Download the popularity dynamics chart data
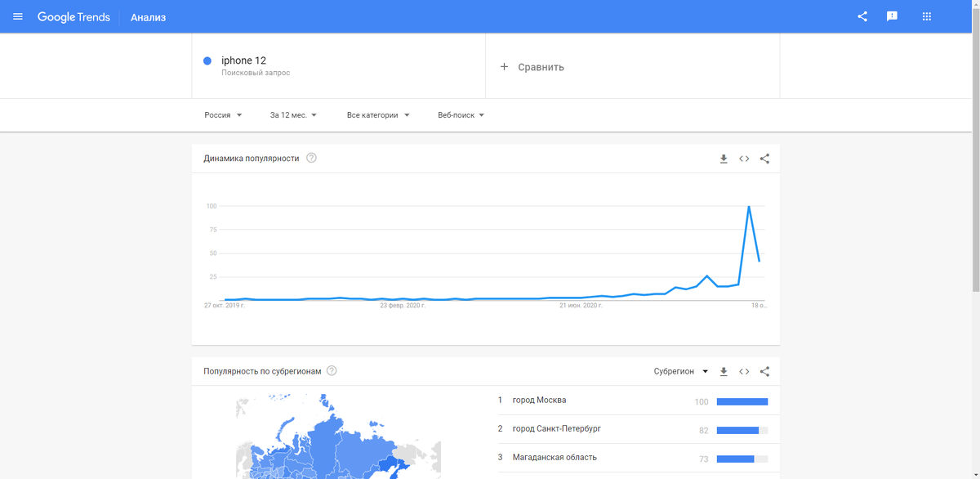This screenshot has width=980, height=479. coord(724,159)
